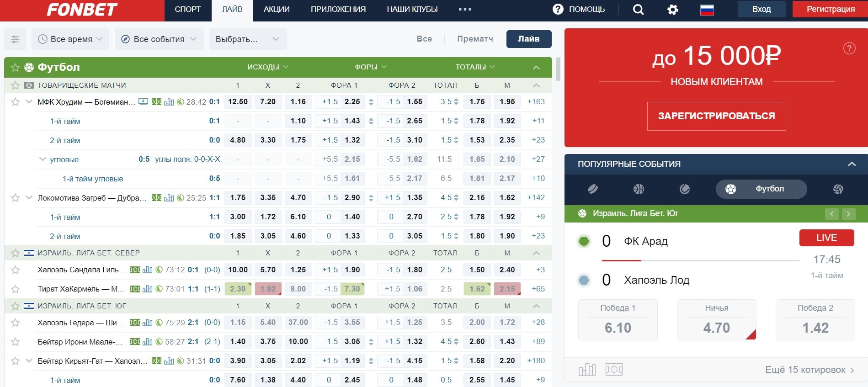Change language using the Russian flag icon
Screen dimensions: 868x387
707,10
